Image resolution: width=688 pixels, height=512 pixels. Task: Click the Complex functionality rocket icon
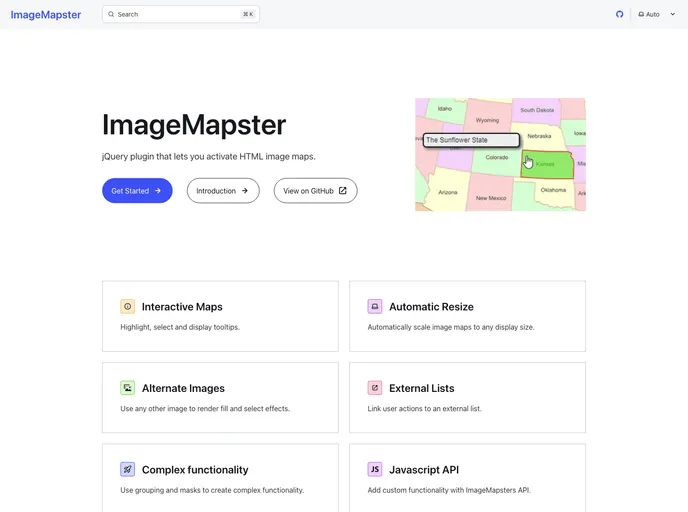click(x=127, y=469)
